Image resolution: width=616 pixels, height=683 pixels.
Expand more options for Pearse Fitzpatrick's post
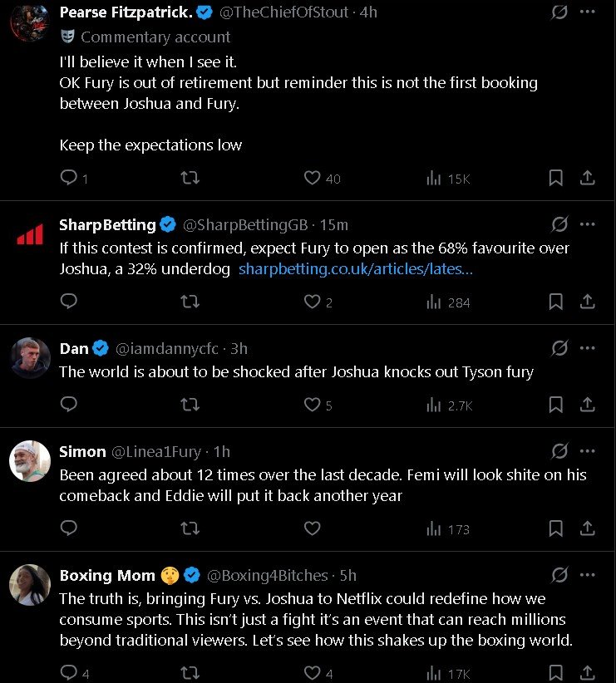(588, 13)
